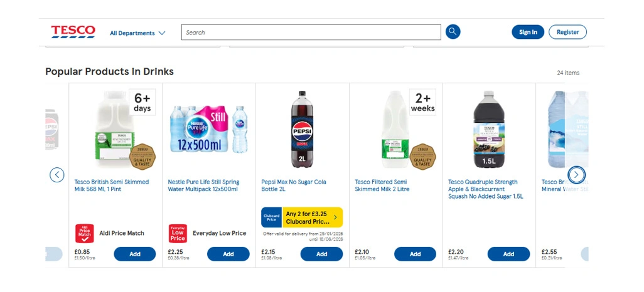Click the search magnifier icon
This screenshot has width=644, height=292.
click(x=453, y=32)
